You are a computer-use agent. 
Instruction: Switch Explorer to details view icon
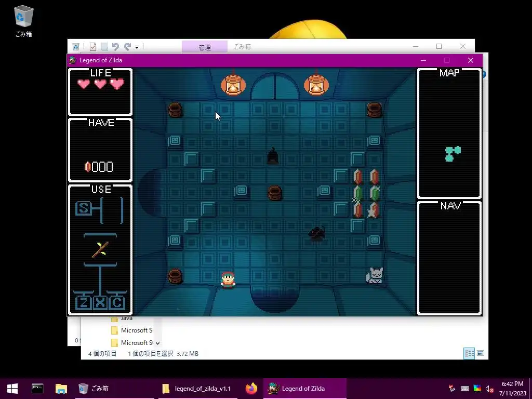click(469, 353)
